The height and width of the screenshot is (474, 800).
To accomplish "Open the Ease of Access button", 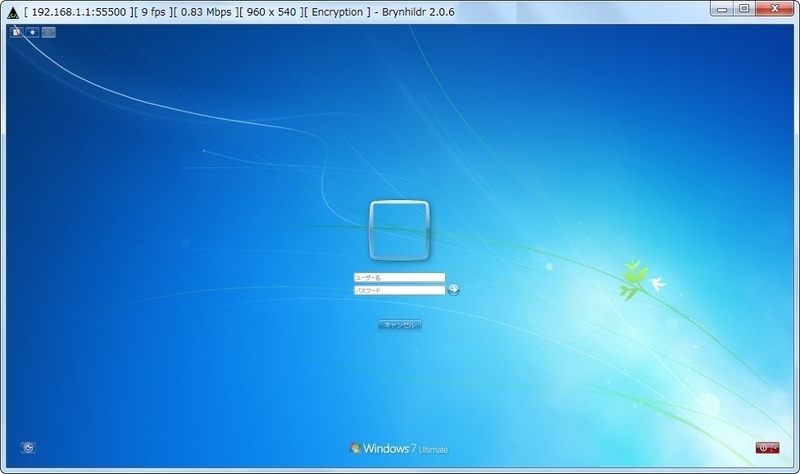I will pos(28,448).
